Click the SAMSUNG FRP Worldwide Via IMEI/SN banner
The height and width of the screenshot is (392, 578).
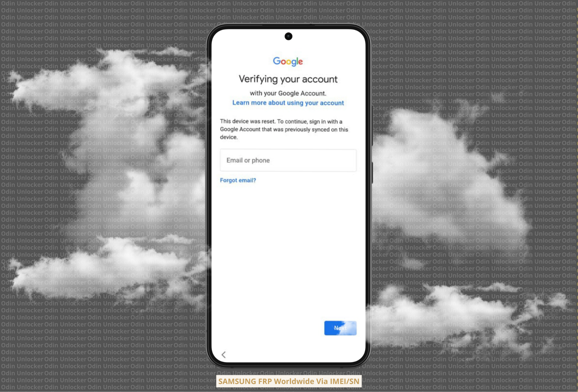289,381
